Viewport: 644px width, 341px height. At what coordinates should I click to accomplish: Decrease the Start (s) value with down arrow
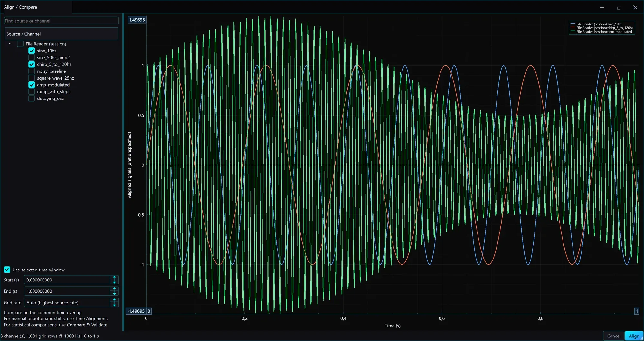click(114, 282)
